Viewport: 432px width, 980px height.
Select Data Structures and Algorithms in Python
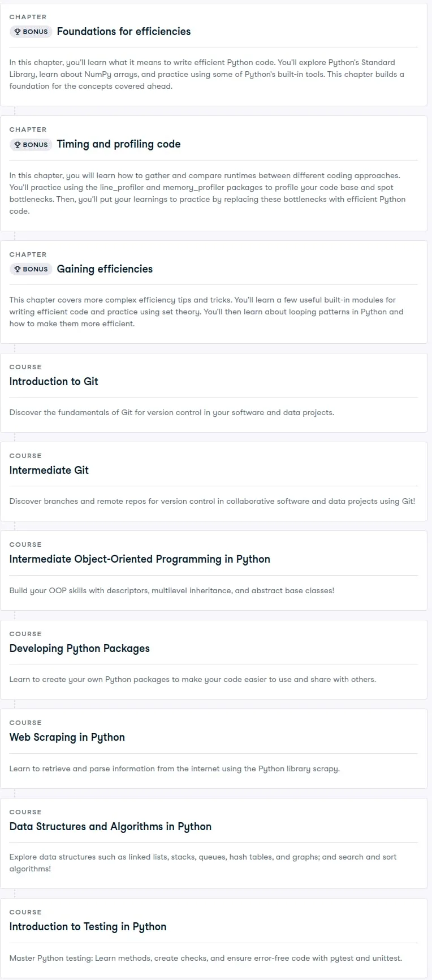(x=110, y=827)
